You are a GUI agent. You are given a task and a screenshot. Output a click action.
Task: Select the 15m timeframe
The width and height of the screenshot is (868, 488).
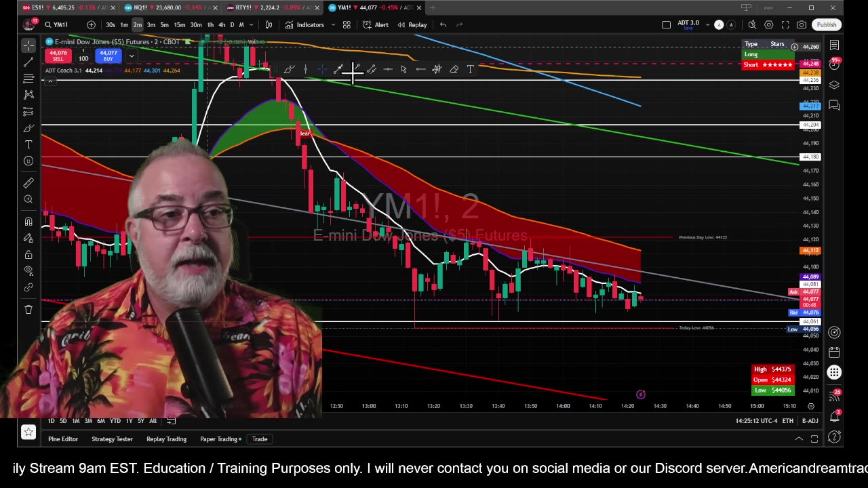[179, 25]
